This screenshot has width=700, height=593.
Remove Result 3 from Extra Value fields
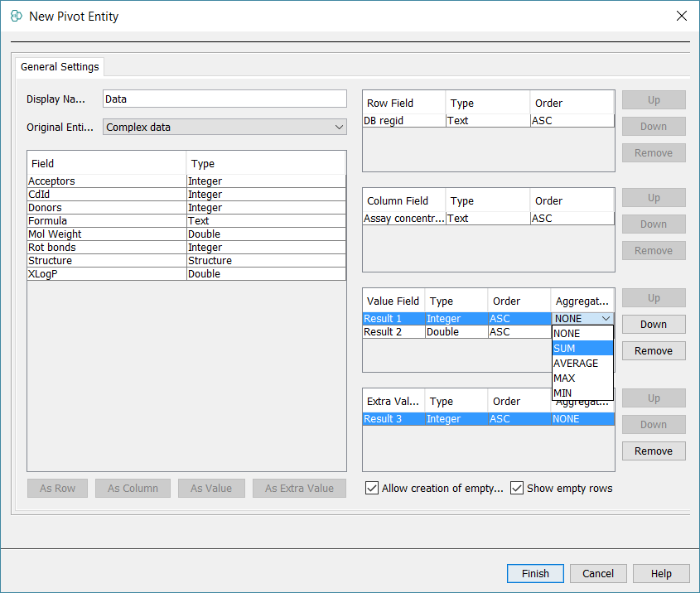654,451
